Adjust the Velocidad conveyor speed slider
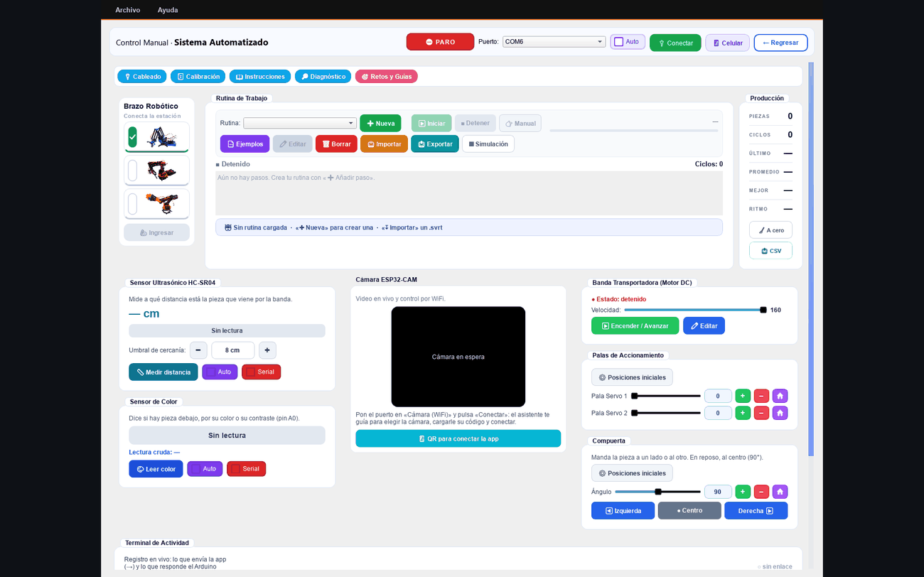Image resolution: width=924 pixels, height=577 pixels. point(695,310)
